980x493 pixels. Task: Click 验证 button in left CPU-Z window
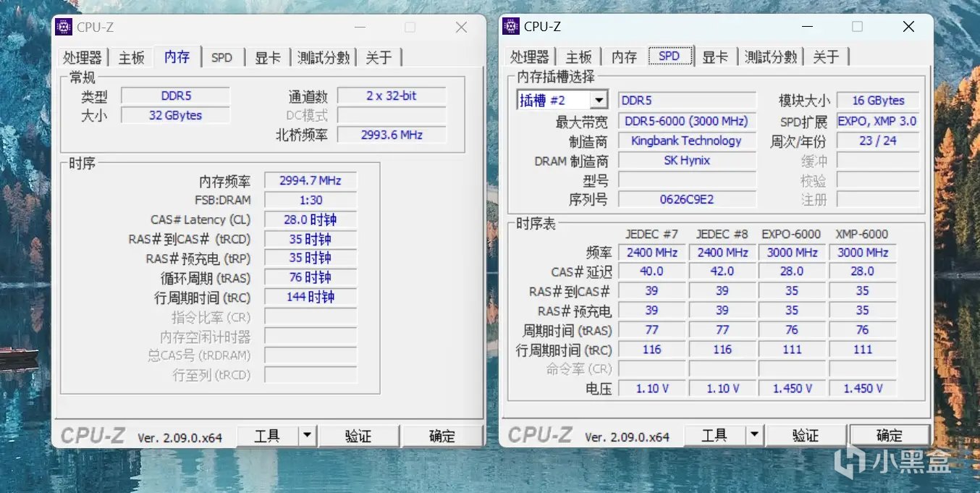(x=358, y=436)
